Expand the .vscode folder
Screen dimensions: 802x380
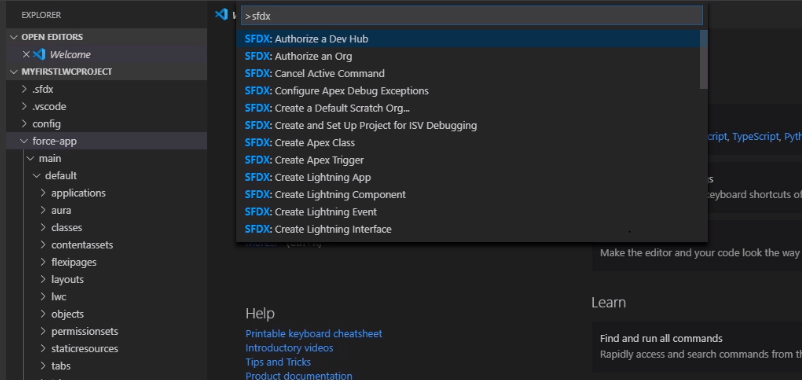coord(49,106)
